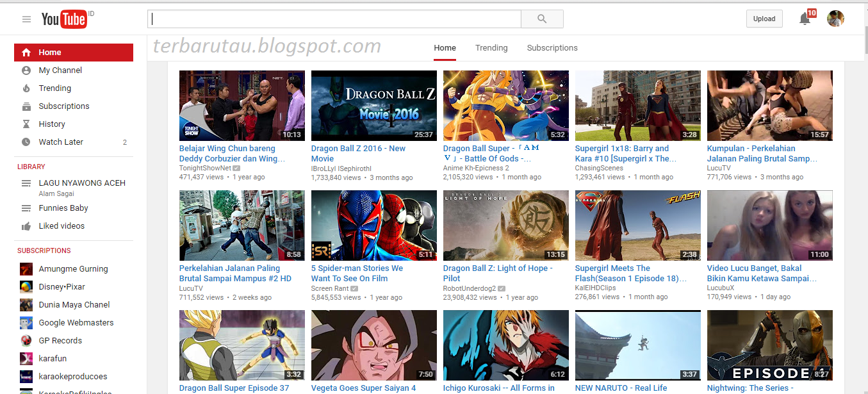
Task: Click the verified badge next to Screen Rant
Action: pyautogui.click(x=354, y=289)
